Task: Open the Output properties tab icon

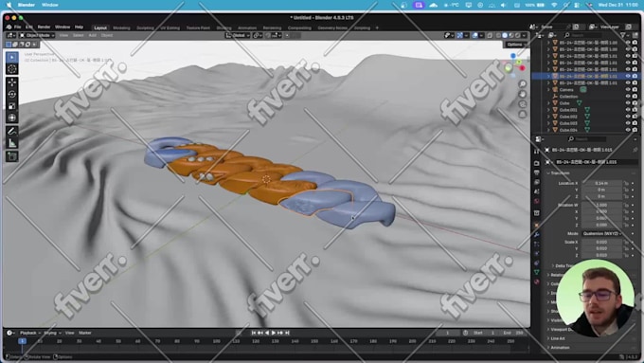Action: pos(536,172)
